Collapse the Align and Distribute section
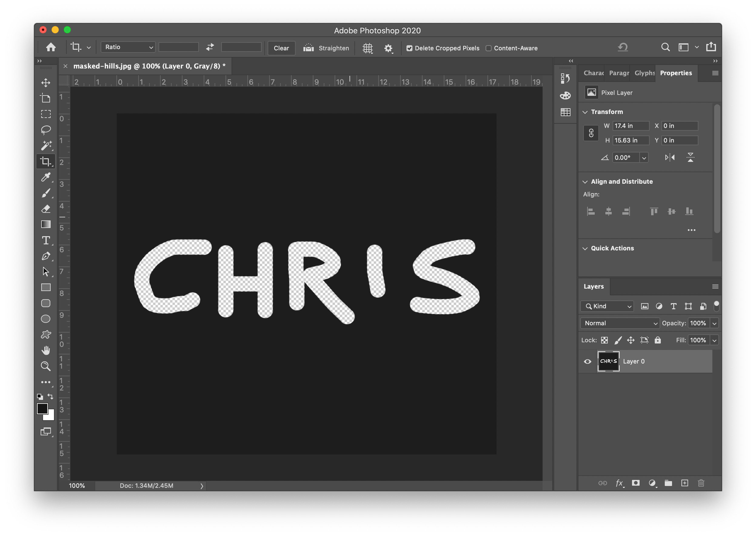This screenshot has height=536, width=756. tap(585, 182)
